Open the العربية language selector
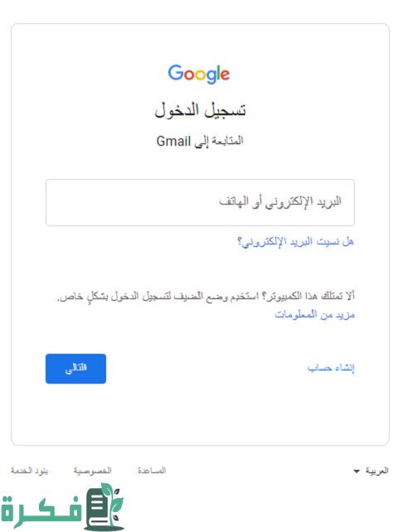 coord(371,471)
